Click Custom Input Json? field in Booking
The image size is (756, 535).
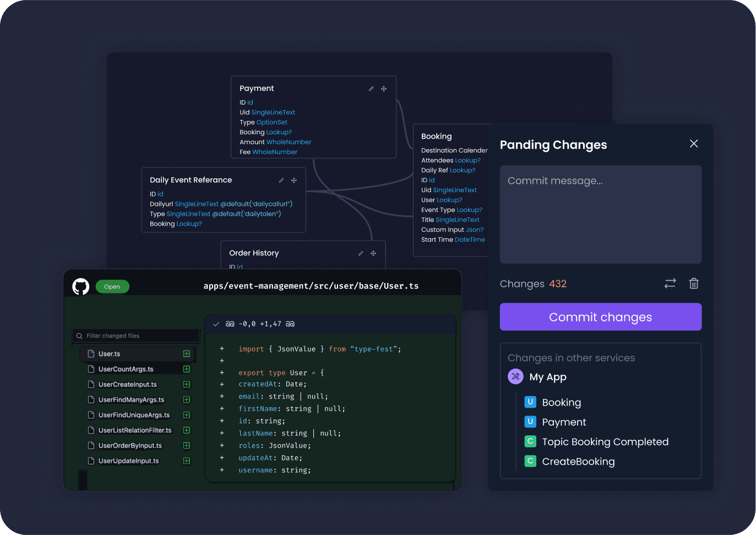pyautogui.click(x=453, y=230)
